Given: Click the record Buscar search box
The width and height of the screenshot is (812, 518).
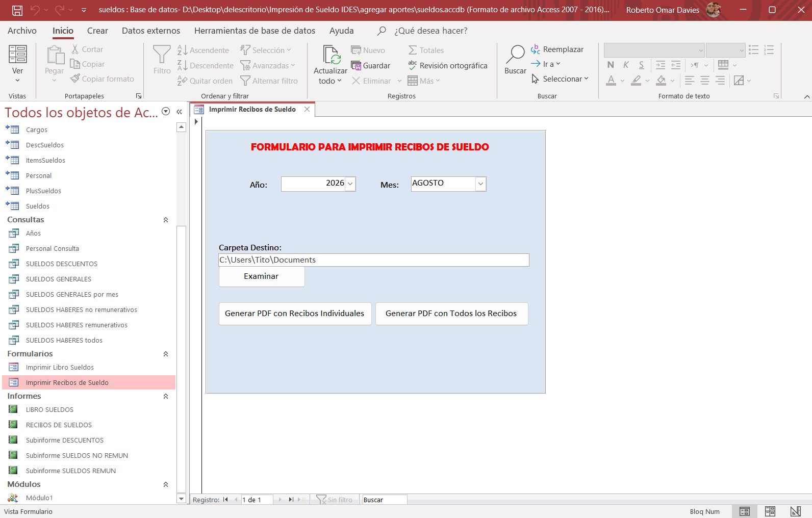Looking at the screenshot, I should 385,500.
